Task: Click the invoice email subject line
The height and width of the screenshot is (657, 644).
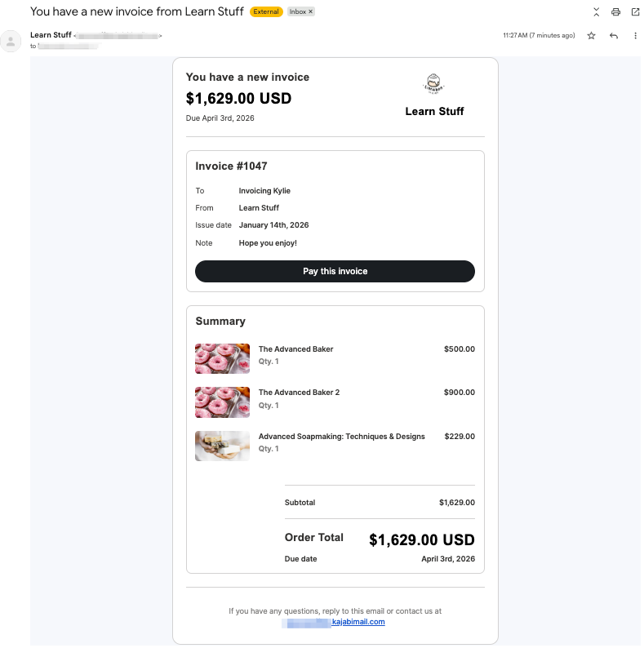Action: [135, 11]
